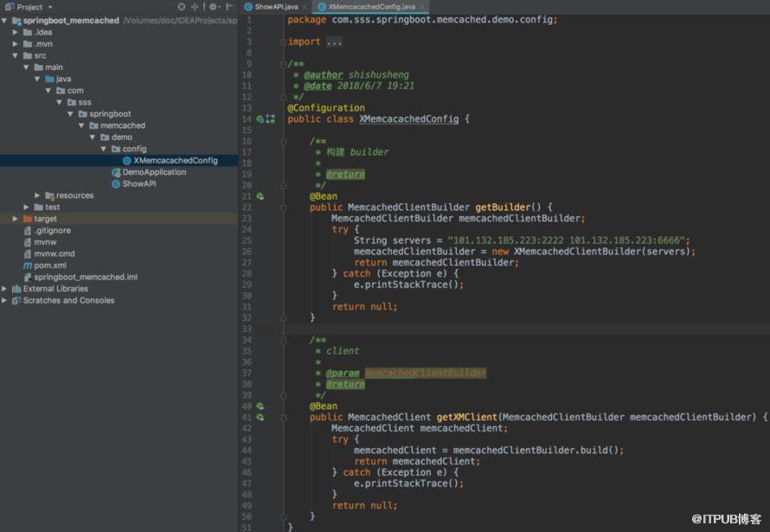This screenshot has width=770, height=532.
Task: Expand the .mvn folder
Action: (16, 44)
